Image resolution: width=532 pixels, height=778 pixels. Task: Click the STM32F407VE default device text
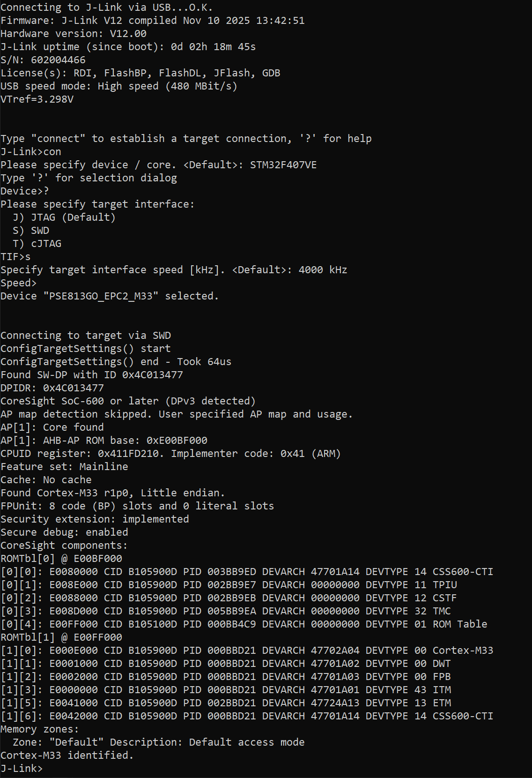tap(283, 165)
